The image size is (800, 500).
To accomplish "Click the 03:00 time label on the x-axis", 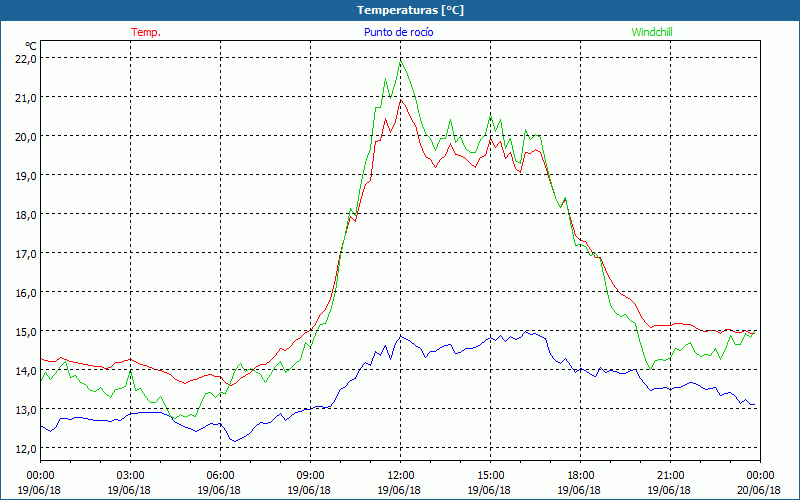I will pyautogui.click(x=131, y=476).
